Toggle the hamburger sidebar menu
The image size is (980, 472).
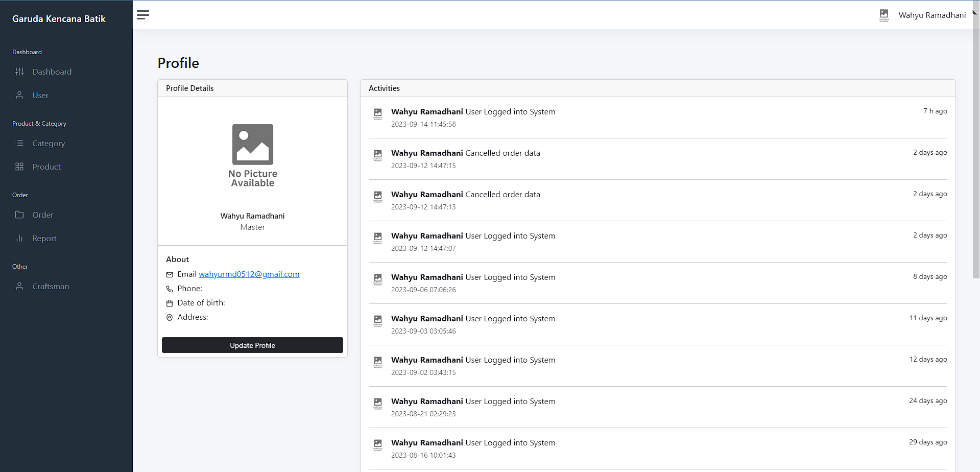pos(143,15)
